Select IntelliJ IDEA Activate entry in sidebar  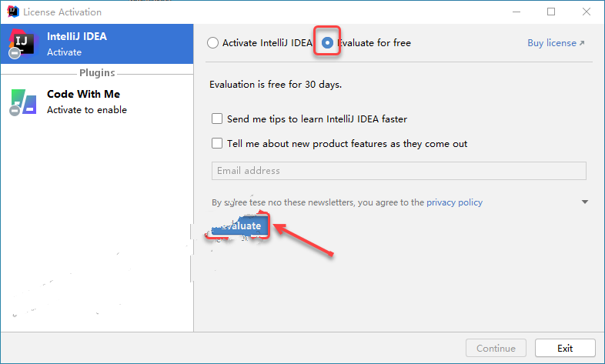[97, 44]
